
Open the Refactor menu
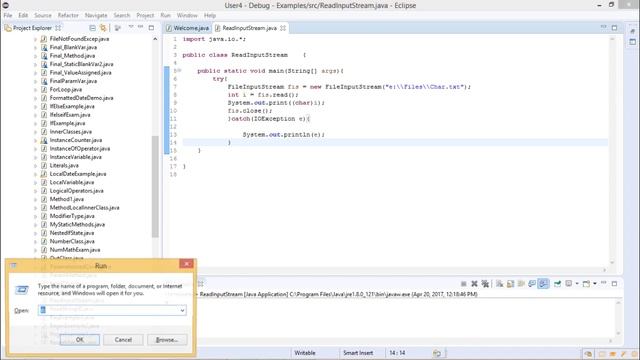coord(68,15)
